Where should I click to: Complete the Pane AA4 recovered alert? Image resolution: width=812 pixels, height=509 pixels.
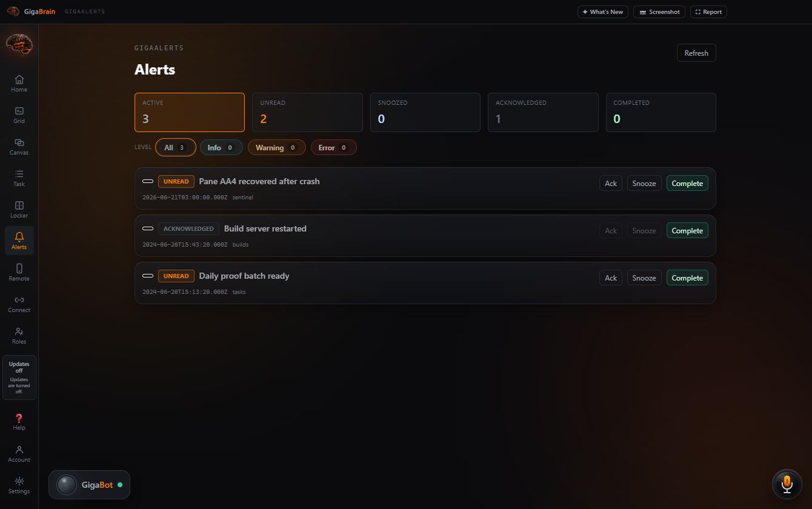(x=687, y=183)
